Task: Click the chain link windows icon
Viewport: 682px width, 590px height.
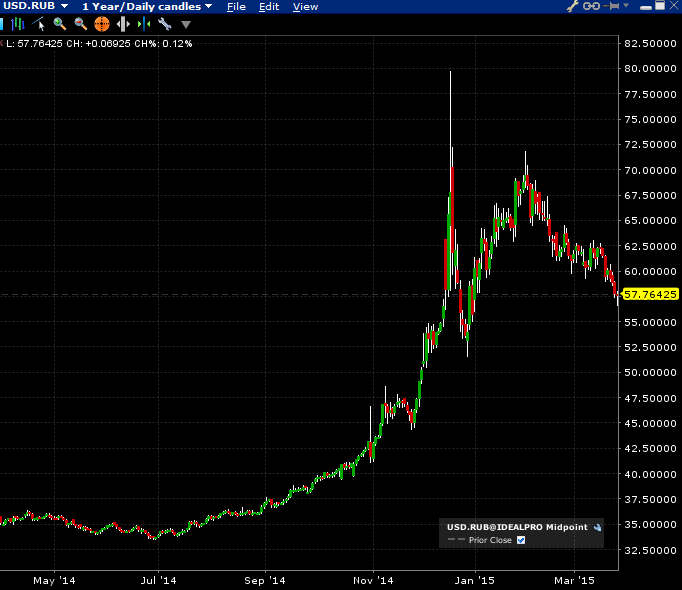Action: tap(591, 6)
